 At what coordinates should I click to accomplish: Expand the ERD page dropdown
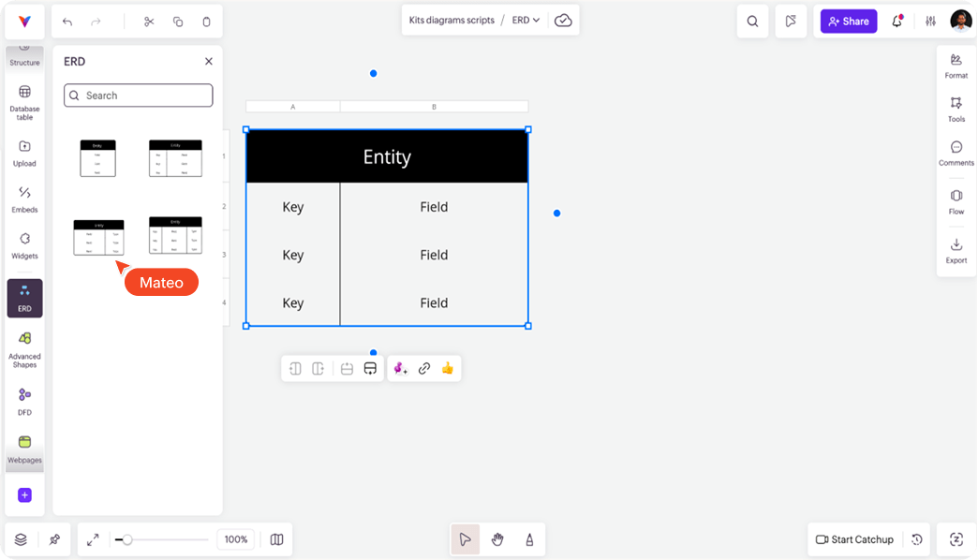click(526, 21)
